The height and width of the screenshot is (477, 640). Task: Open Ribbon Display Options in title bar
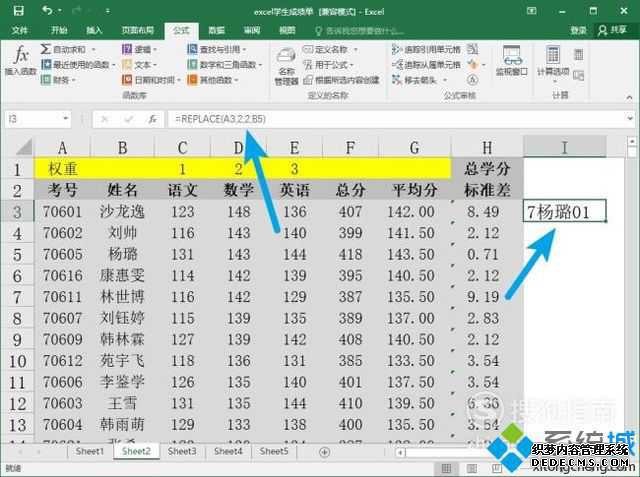coord(531,11)
